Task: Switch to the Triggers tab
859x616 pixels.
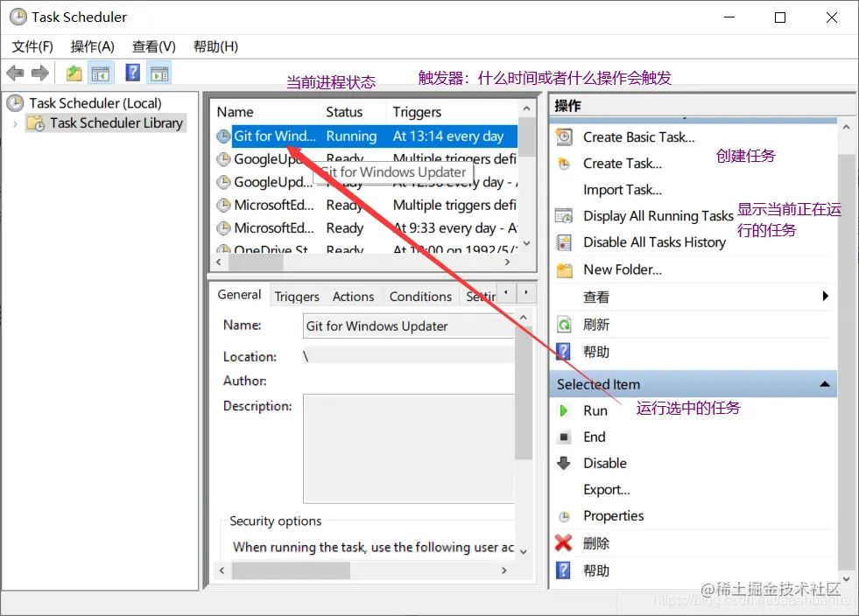Action: pos(296,297)
